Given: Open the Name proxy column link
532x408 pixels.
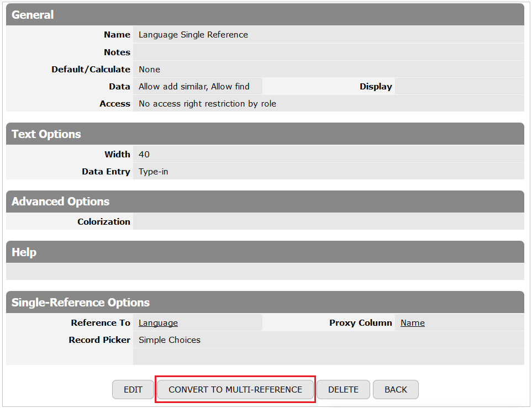Looking at the screenshot, I should point(413,323).
